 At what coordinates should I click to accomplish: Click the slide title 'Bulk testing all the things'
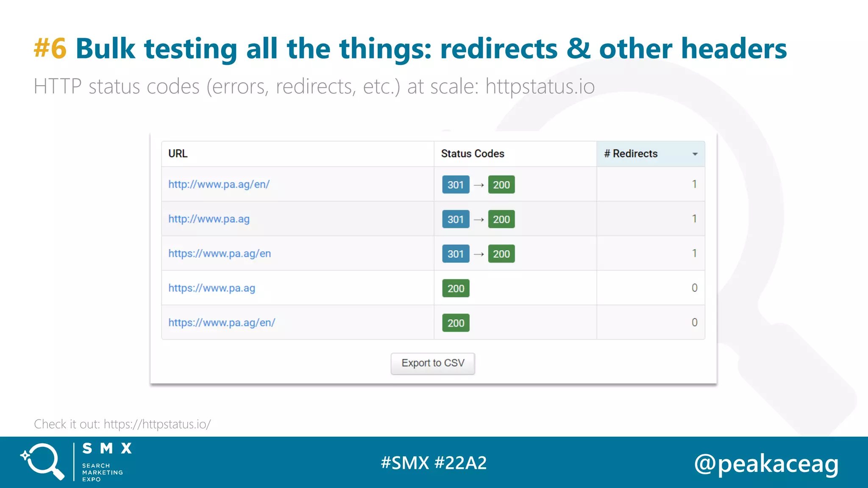pyautogui.click(x=253, y=48)
